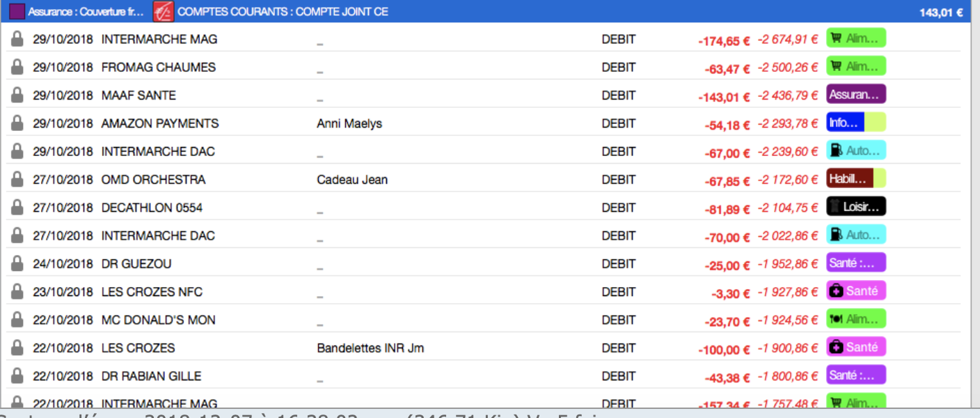980x418 pixels.
Task: Open the green Alim category tag for FROMAG CHAUMES
Action: point(855,66)
